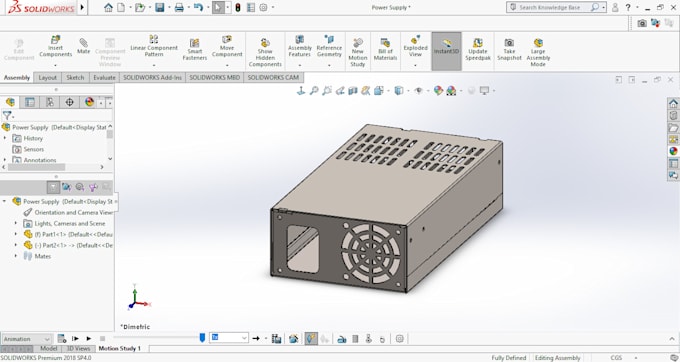This screenshot has height=362, width=680.
Task: Click Update Speedpak icon
Action: tap(477, 49)
